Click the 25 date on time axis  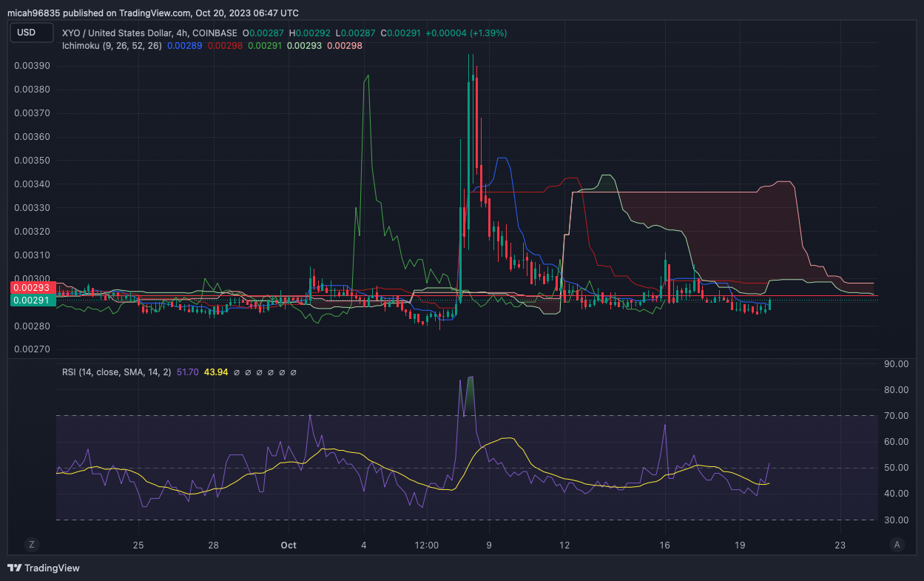tap(138, 545)
